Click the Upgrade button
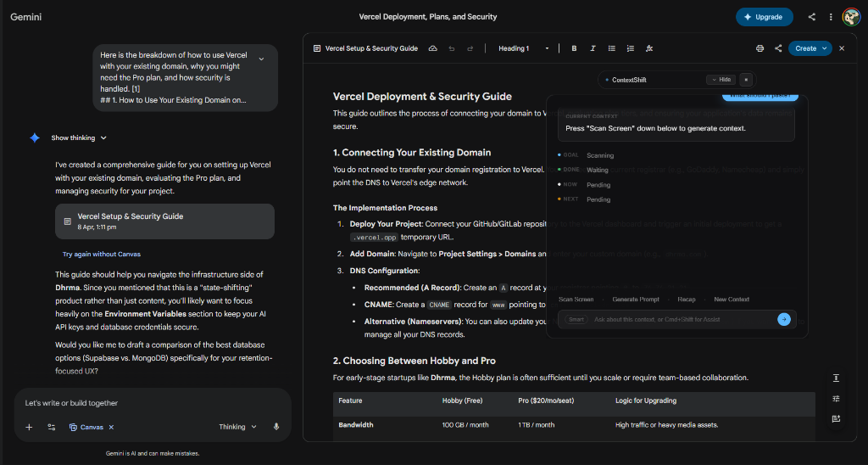 764,17
